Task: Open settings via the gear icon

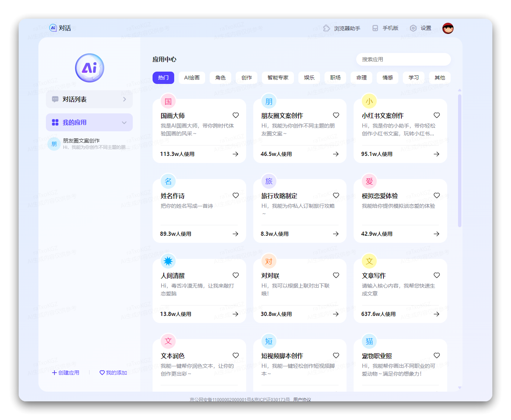Action: point(413,28)
